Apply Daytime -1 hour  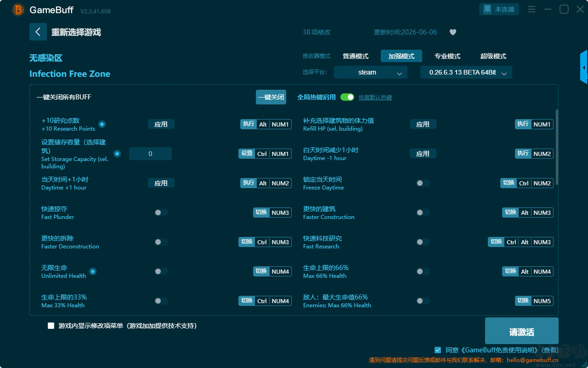click(423, 154)
